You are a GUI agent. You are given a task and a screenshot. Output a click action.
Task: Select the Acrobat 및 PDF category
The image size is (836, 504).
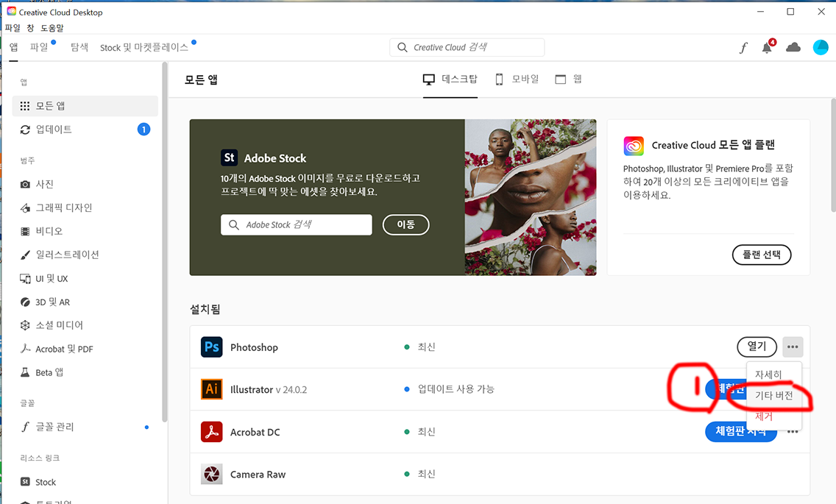(57, 349)
